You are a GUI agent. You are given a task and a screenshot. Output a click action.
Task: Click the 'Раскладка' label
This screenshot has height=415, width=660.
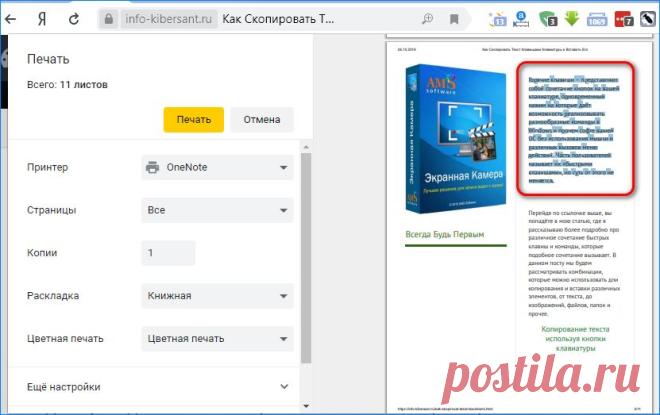click(x=53, y=296)
